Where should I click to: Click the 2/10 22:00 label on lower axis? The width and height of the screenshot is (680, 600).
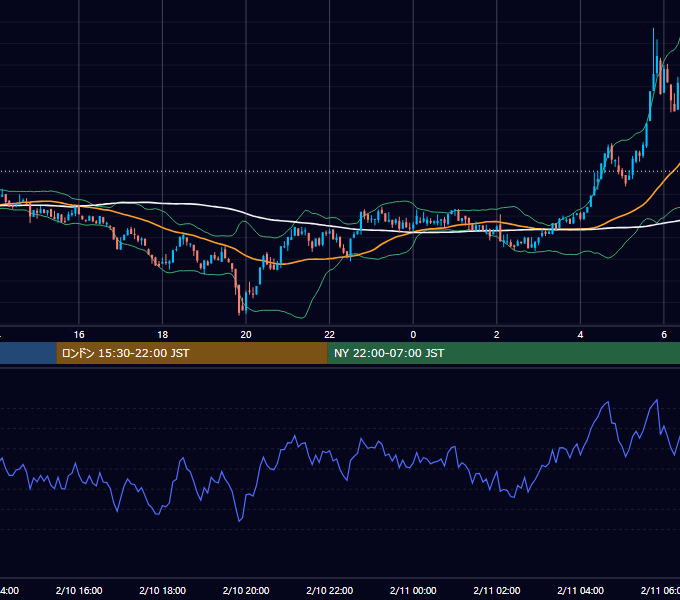(x=330, y=590)
